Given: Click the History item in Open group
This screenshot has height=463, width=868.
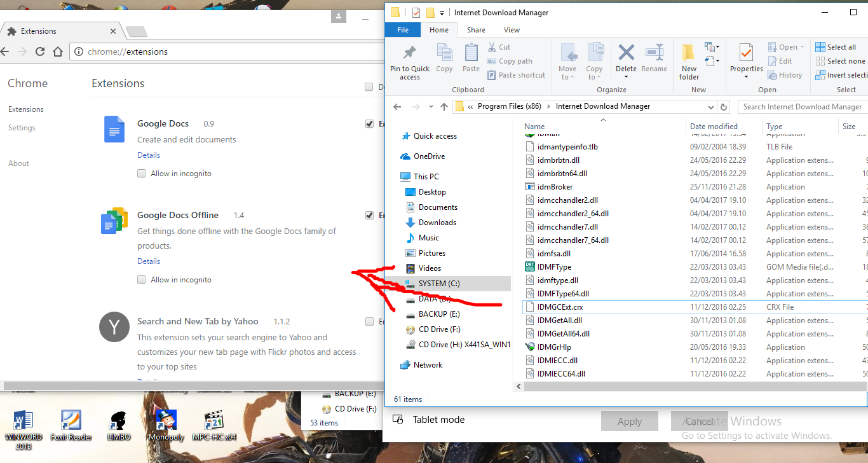Looking at the screenshot, I should 785,75.
